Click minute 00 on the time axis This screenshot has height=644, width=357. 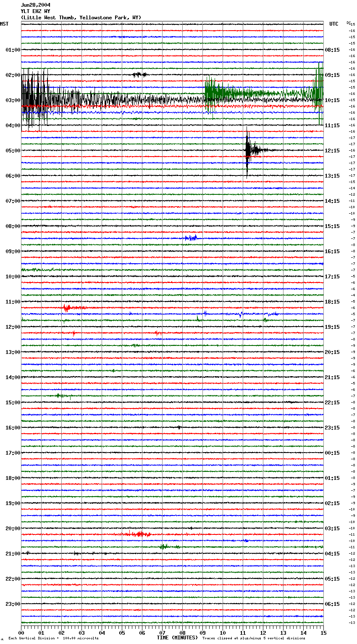click(x=21, y=633)
